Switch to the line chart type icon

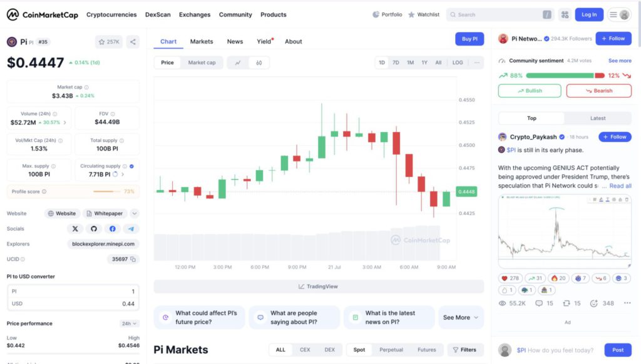pos(238,63)
